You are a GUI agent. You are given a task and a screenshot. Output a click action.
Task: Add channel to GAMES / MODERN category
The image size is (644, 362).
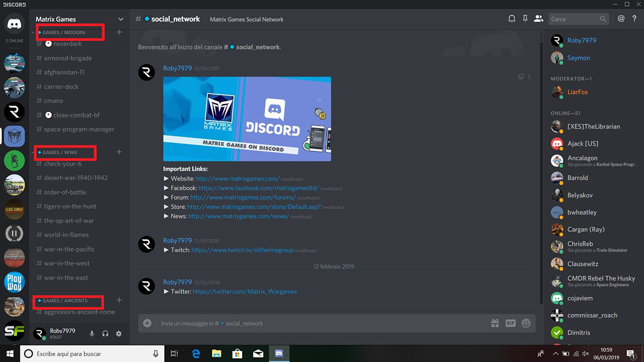coord(119,32)
